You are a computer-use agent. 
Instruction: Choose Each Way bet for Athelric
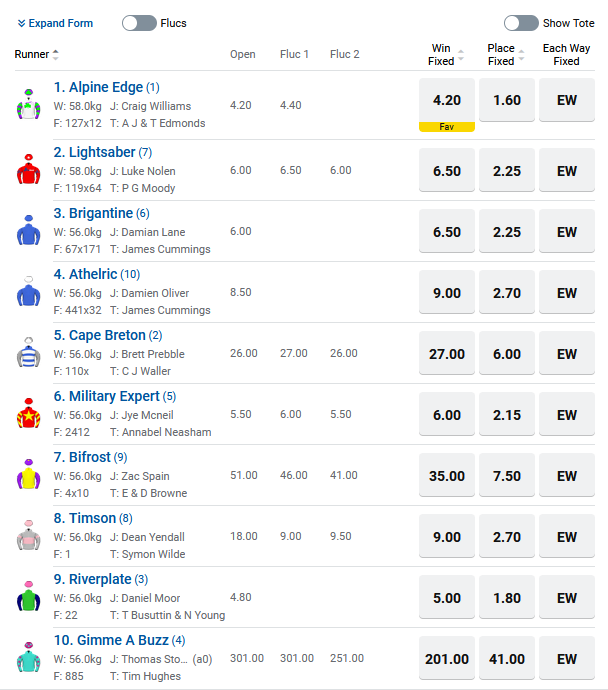(567, 293)
